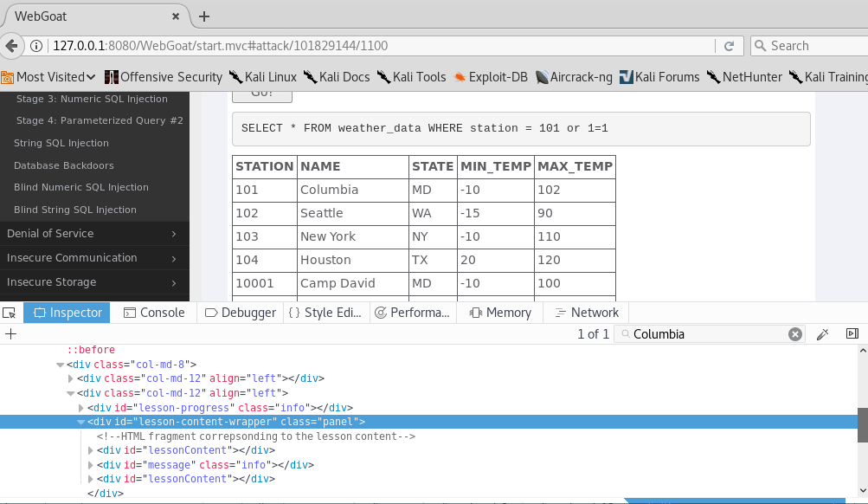The width and height of the screenshot is (868, 504).
Task: Activate the element picker tool in devtools
Action: 10,313
